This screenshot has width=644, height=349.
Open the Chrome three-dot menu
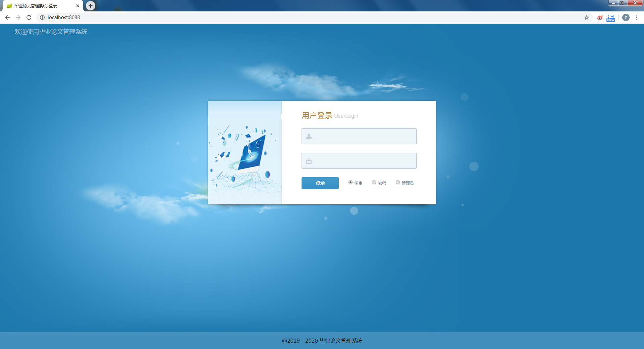coord(637,17)
